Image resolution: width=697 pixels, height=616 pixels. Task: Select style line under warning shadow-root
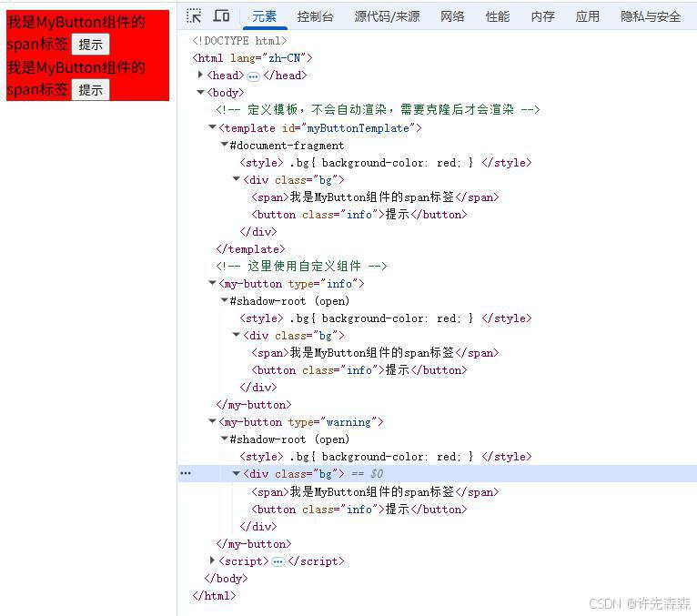(386, 457)
